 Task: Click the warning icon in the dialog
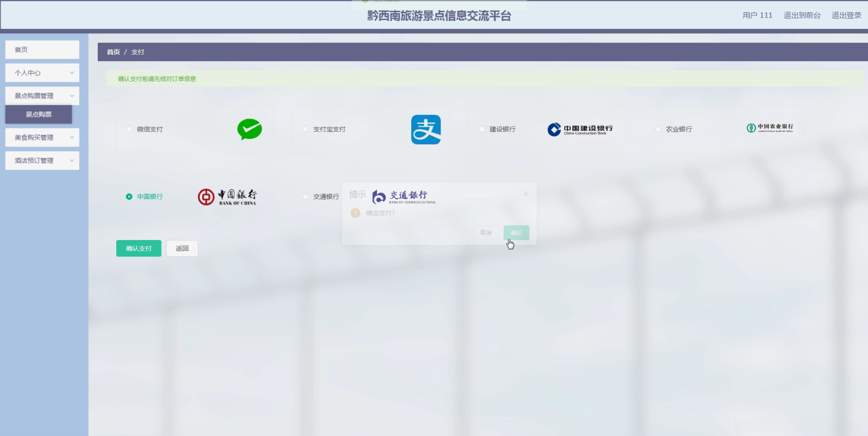tap(356, 213)
